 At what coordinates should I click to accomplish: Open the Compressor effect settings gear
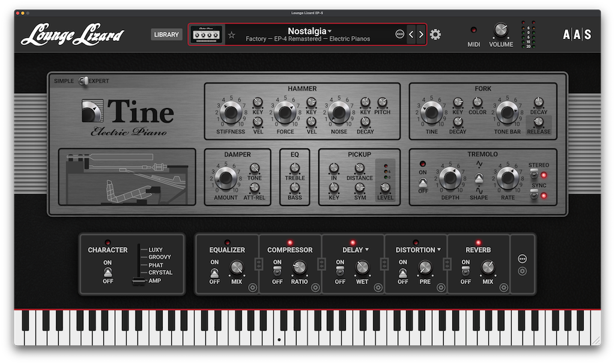click(315, 288)
